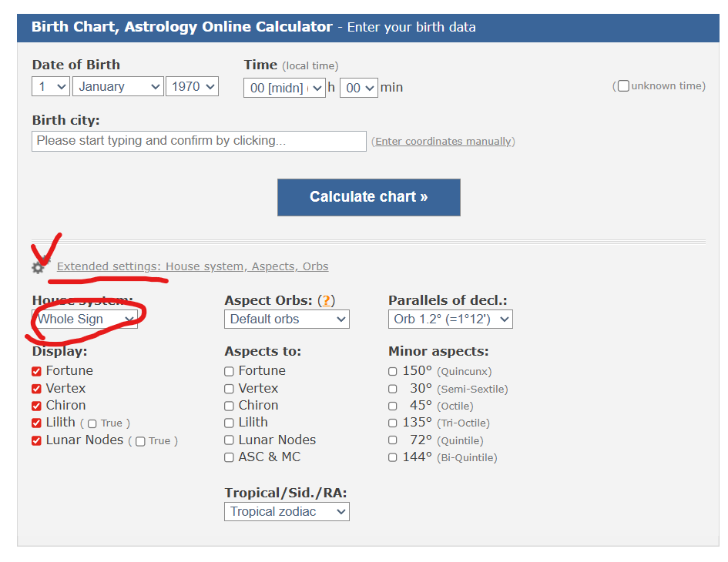Screen dimensions: 728x562
Task: Check ASC & MC under Aspects to
Action: click(229, 457)
